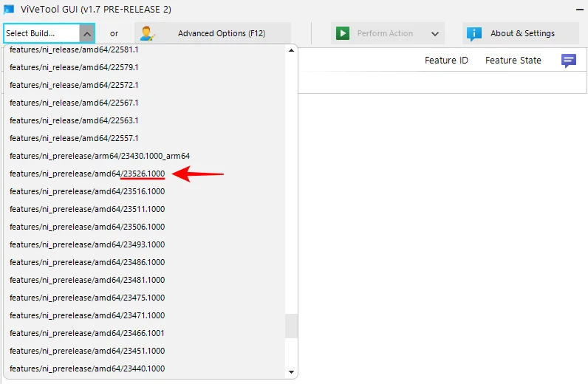Screen dimensions: 588x384
Task: Click the Perform Action button label
Action: click(385, 33)
